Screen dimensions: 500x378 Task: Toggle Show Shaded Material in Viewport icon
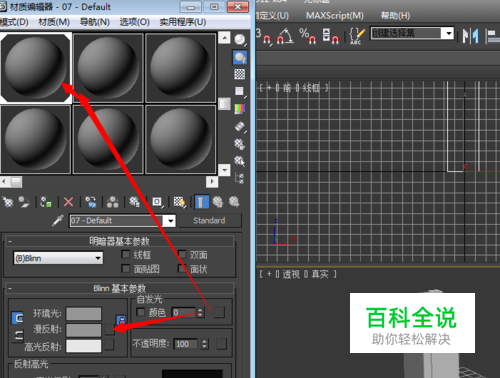pyautogui.click(x=179, y=202)
